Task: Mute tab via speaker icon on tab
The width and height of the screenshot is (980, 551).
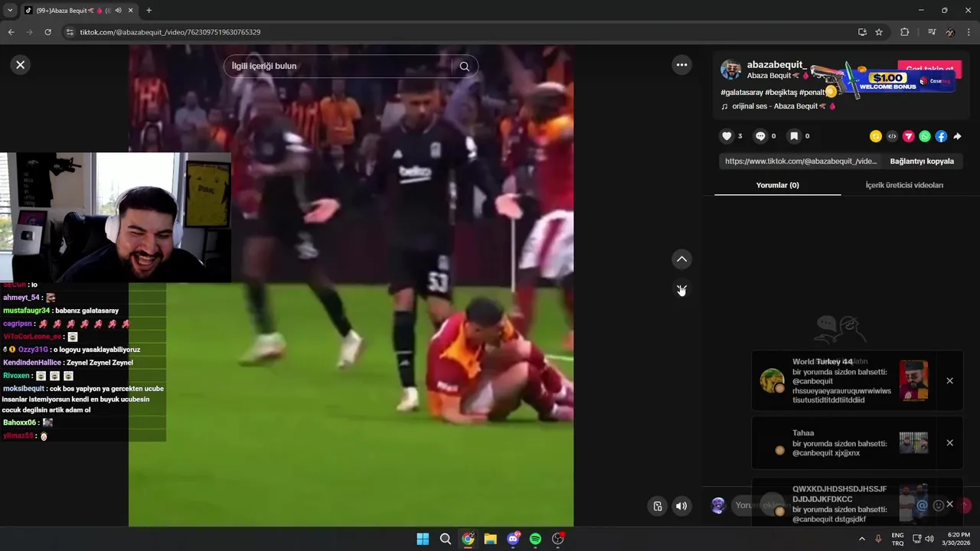Action: (117, 11)
